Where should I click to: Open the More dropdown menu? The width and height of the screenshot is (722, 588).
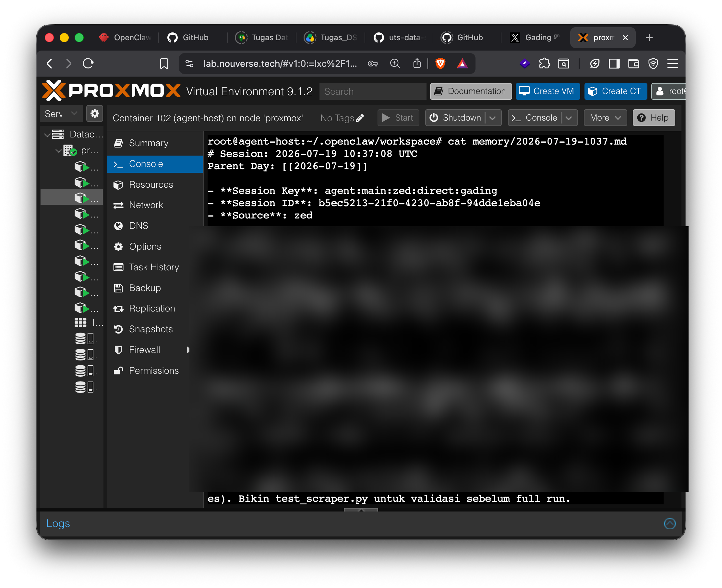tap(605, 118)
